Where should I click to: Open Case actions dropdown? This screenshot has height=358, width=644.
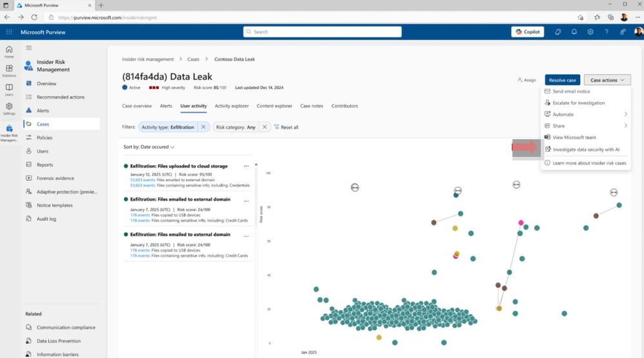click(x=607, y=80)
